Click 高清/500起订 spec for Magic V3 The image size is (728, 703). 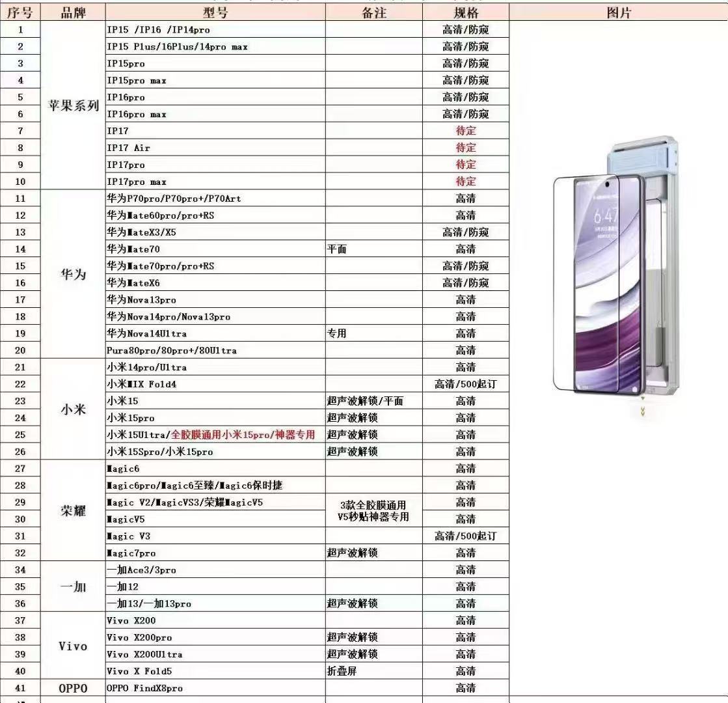[x=466, y=536]
